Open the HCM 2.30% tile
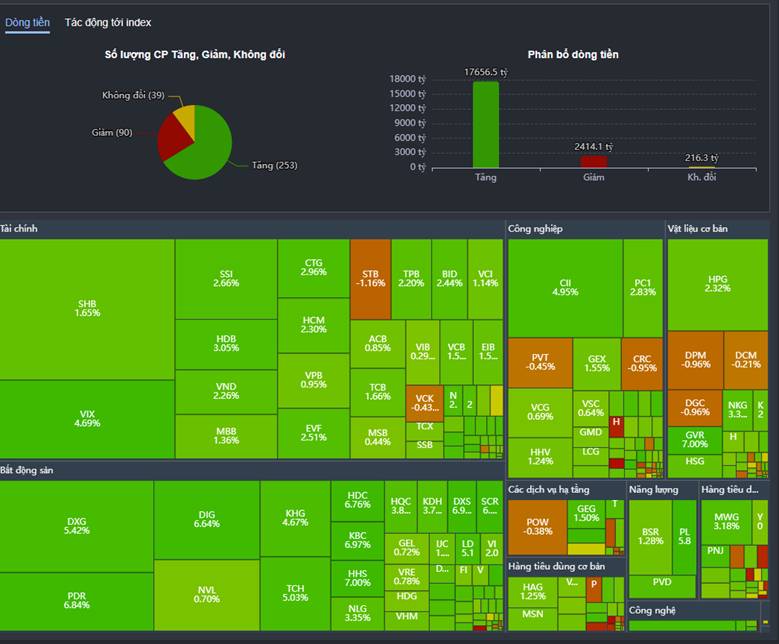 pos(313,325)
